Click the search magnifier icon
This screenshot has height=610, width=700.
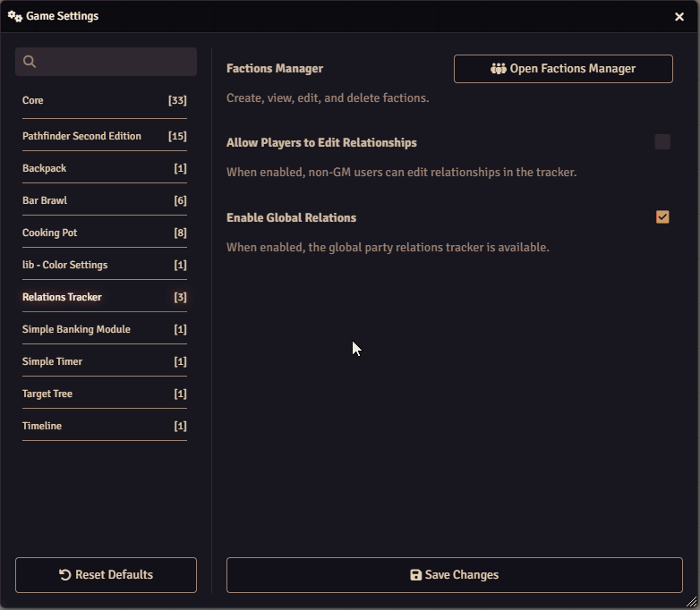[30, 62]
